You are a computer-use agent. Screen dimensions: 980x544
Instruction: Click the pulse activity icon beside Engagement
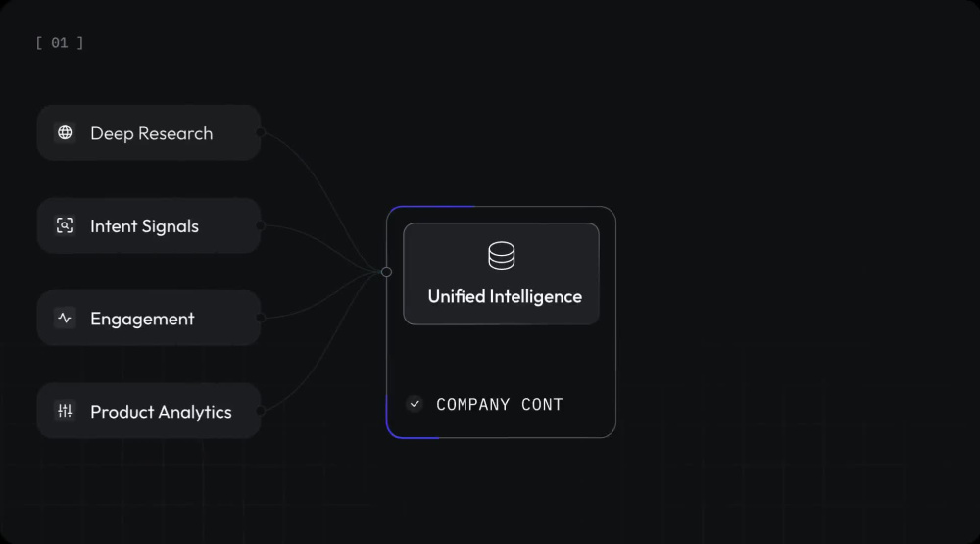[65, 319]
